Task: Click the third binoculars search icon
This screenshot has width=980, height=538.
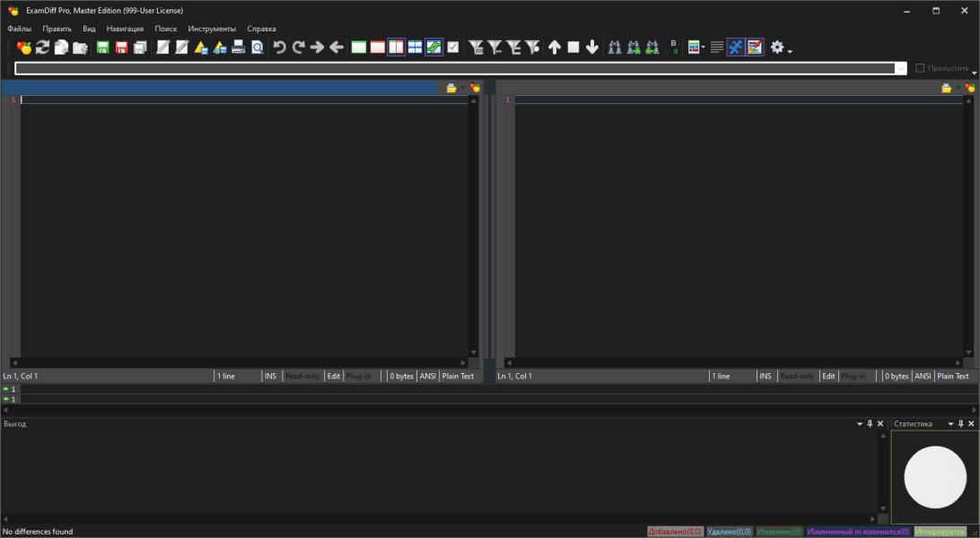Action: (x=652, y=48)
